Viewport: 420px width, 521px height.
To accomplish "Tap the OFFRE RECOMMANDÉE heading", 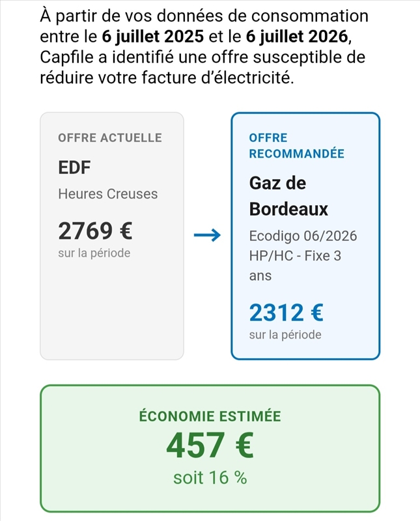I will tap(297, 145).
